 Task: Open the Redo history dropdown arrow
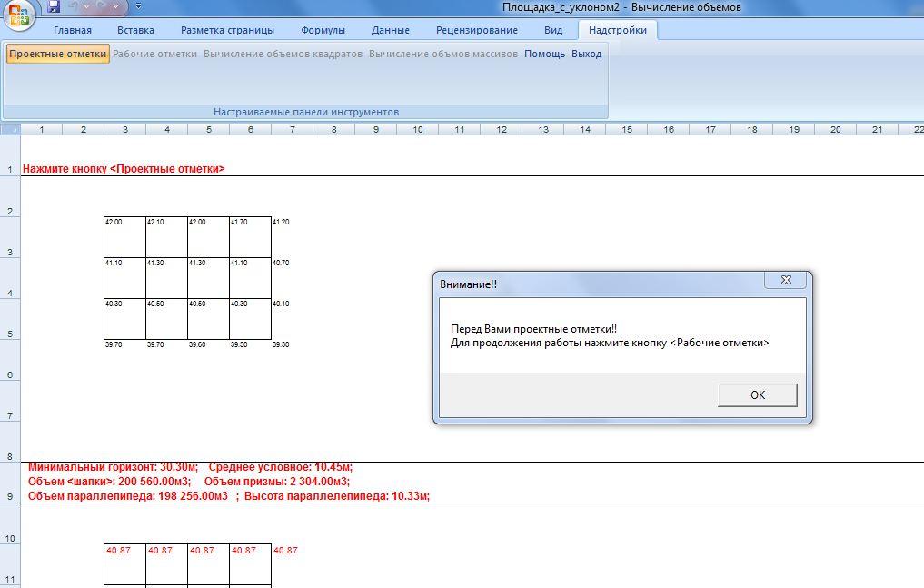[116, 6]
